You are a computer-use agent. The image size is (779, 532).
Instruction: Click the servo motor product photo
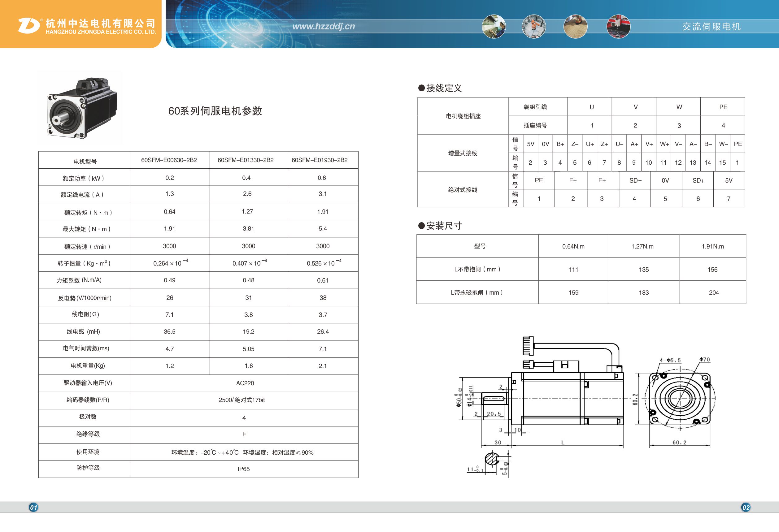click(82, 108)
